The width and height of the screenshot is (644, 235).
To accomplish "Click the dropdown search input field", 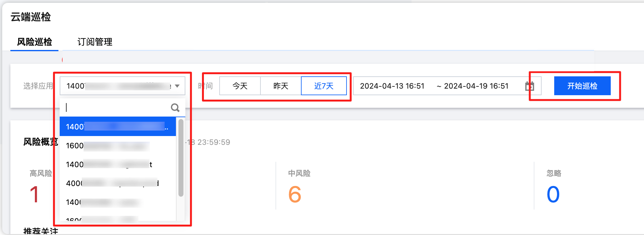I will [x=116, y=108].
